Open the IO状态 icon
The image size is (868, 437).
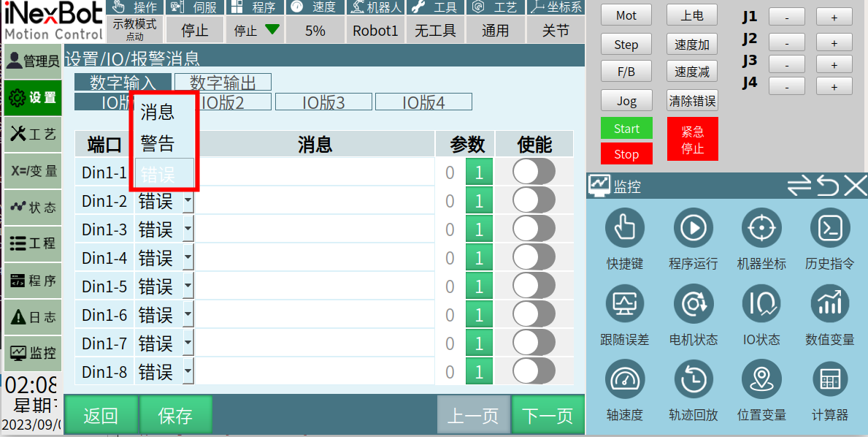tap(761, 305)
